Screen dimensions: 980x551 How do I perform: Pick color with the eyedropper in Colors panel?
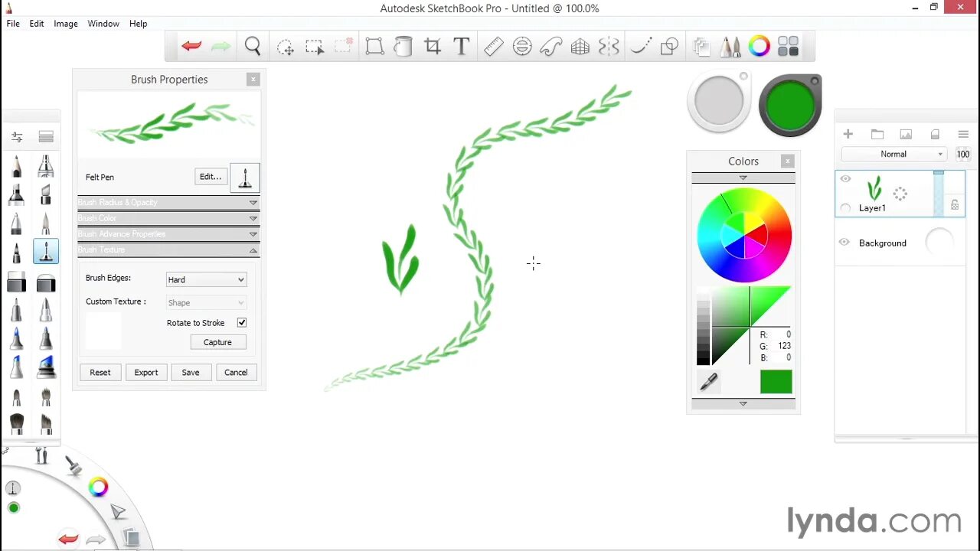pos(708,381)
